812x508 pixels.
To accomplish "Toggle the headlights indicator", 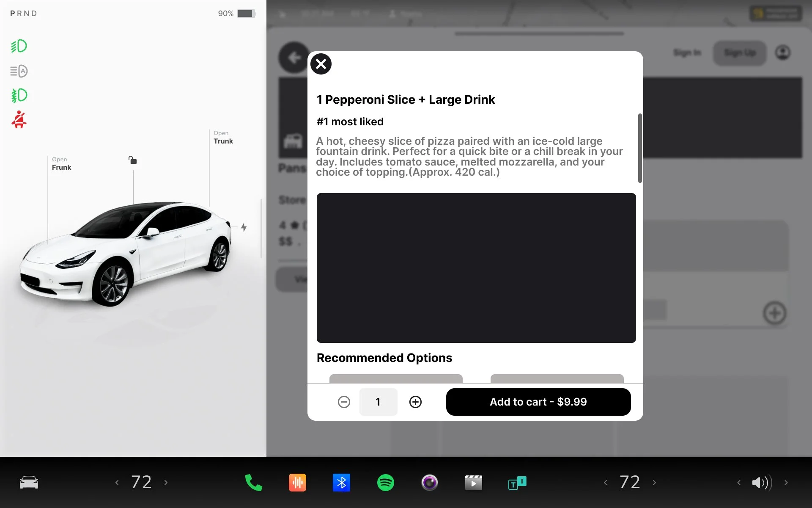I will point(19,46).
